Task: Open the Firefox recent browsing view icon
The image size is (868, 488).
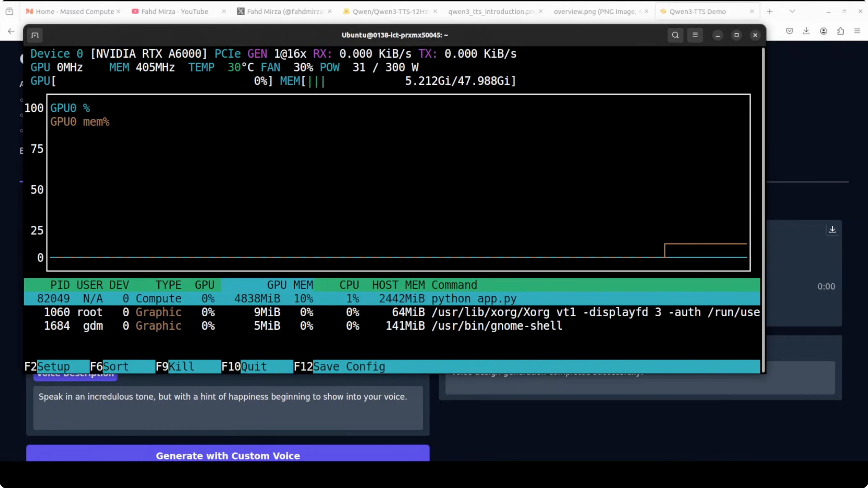Action: pyautogui.click(x=9, y=12)
